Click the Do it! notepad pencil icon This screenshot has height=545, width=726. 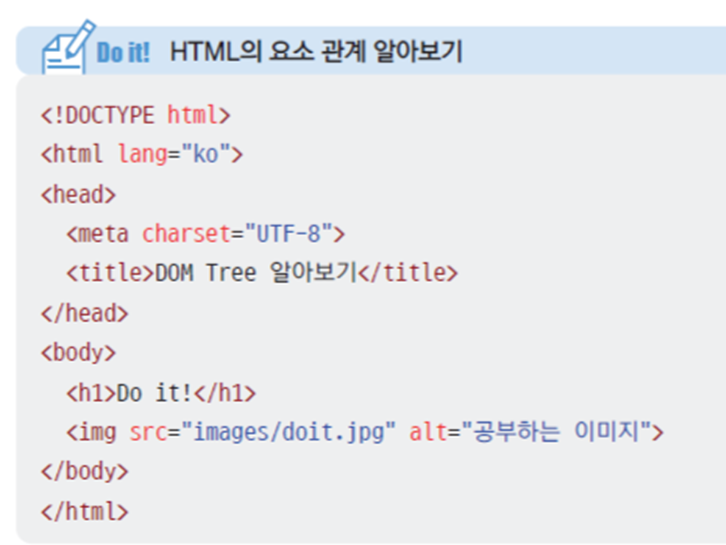[69, 47]
